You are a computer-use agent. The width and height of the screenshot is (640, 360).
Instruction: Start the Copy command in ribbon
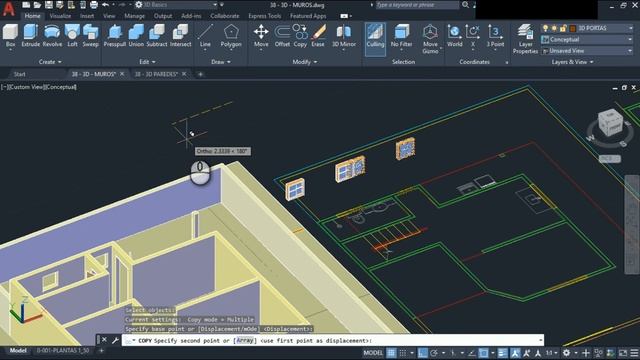click(x=300, y=36)
